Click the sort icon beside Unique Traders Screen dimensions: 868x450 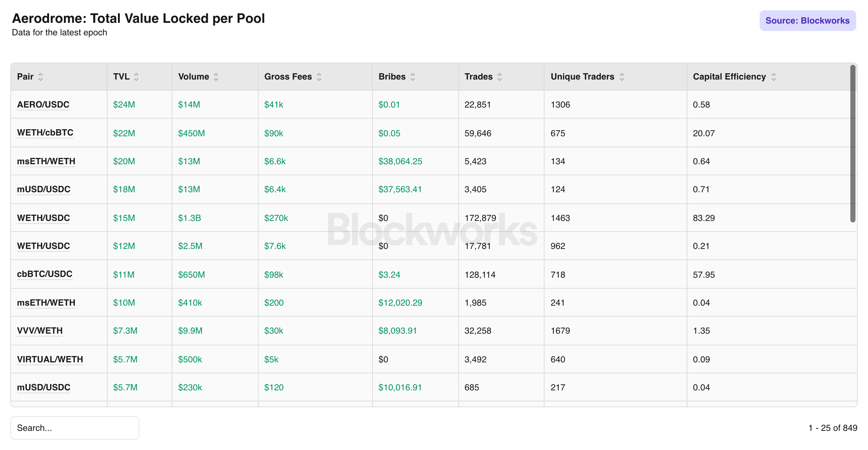point(622,77)
